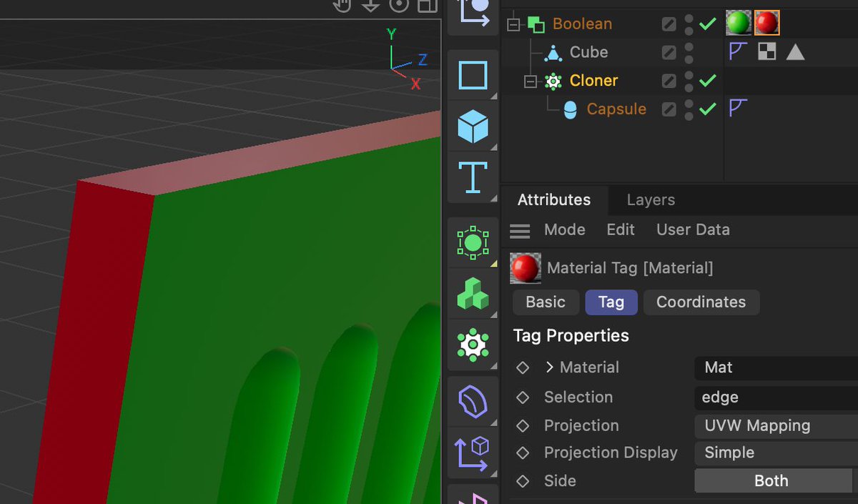Image resolution: width=858 pixels, height=504 pixels.
Task: Click the Material field showing Mat
Action: 776,367
